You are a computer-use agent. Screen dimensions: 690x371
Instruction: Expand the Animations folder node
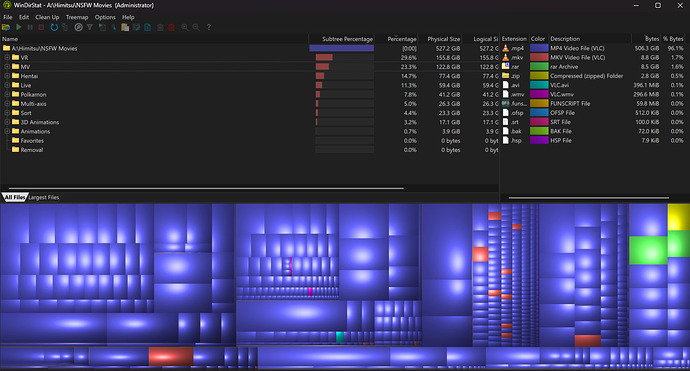pos(7,132)
